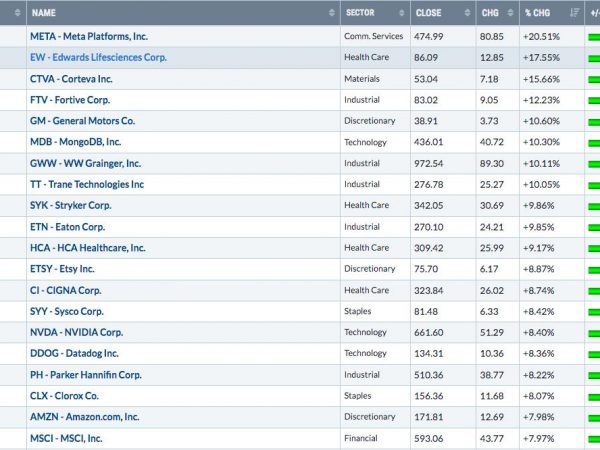Open ETSY - Etsy Inc. link
The height and width of the screenshot is (450, 600).
tap(62, 269)
